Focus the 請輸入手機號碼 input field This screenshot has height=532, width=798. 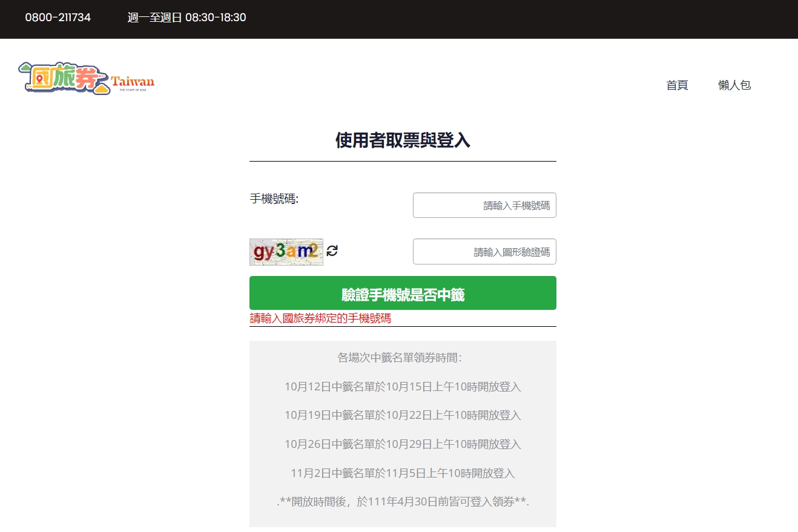click(x=484, y=205)
